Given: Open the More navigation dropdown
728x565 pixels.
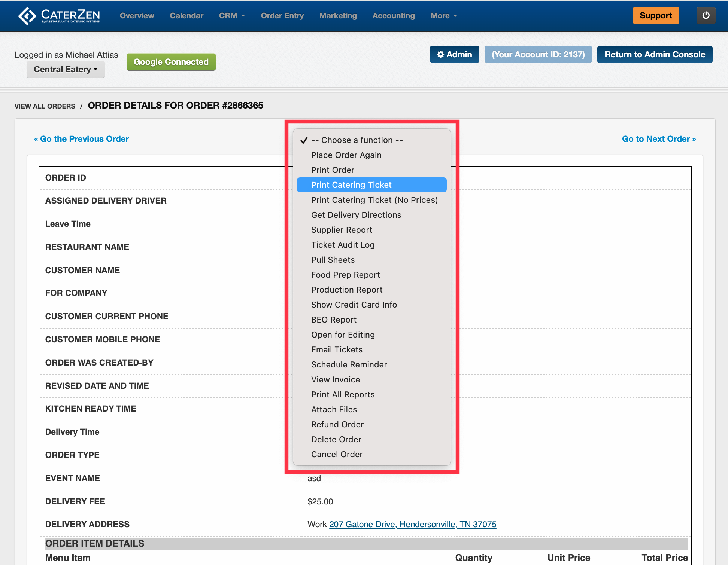Looking at the screenshot, I should tap(443, 16).
